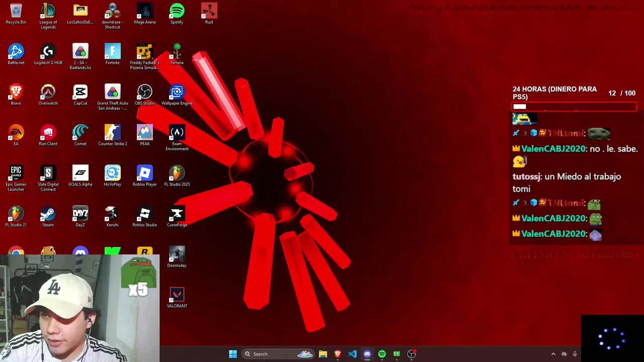Select the Battle.net desktop icon
This screenshot has width=644, height=362.
click(x=16, y=54)
